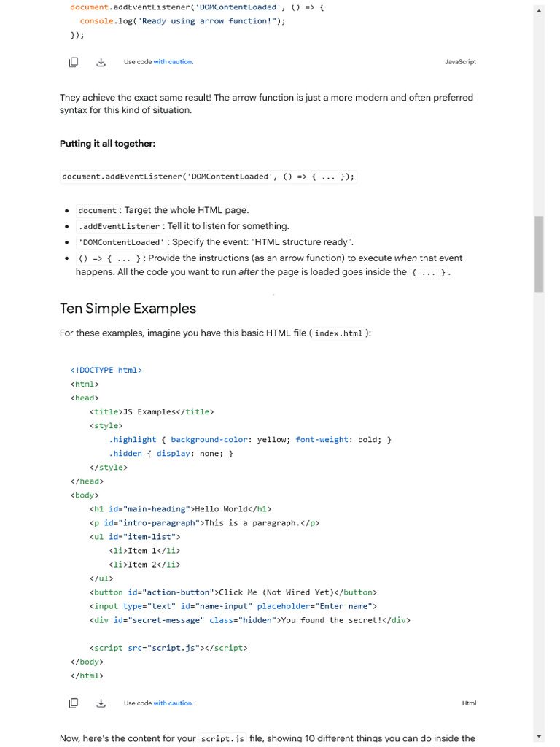
Task: Click the 'Putting it all together:' heading
Action: coord(107,144)
